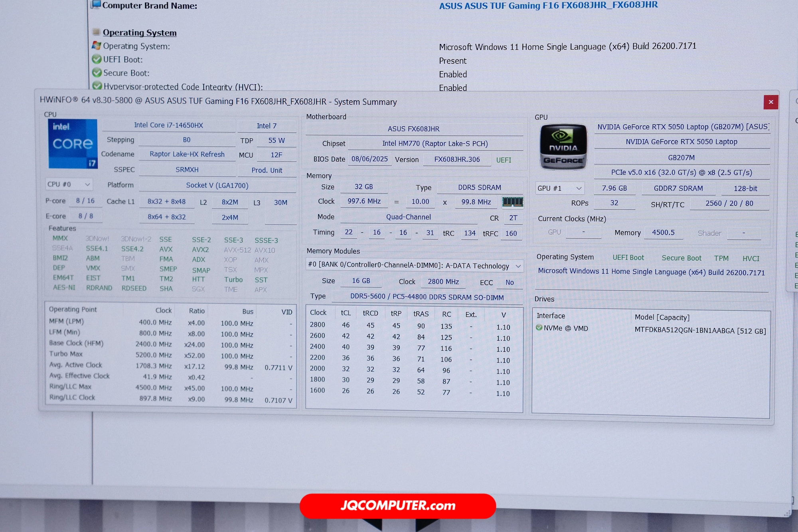Click the 2800 clock row in timings table
Screen dimensions: 798x532
click(318, 325)
